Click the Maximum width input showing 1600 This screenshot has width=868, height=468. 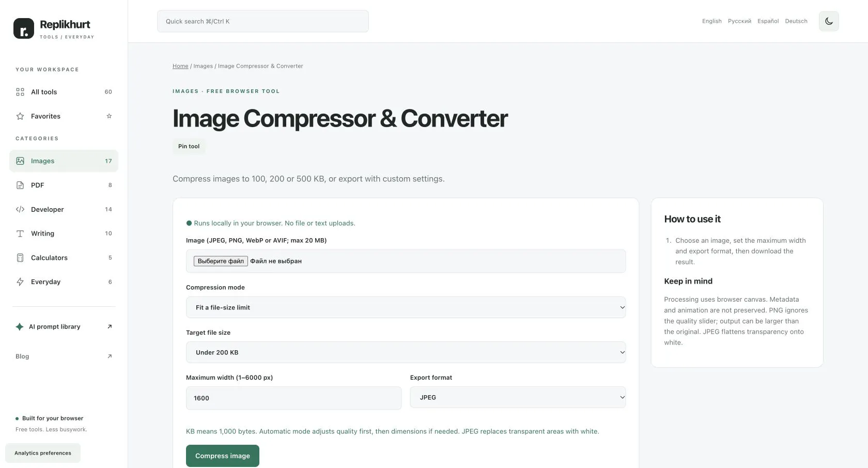293,398
